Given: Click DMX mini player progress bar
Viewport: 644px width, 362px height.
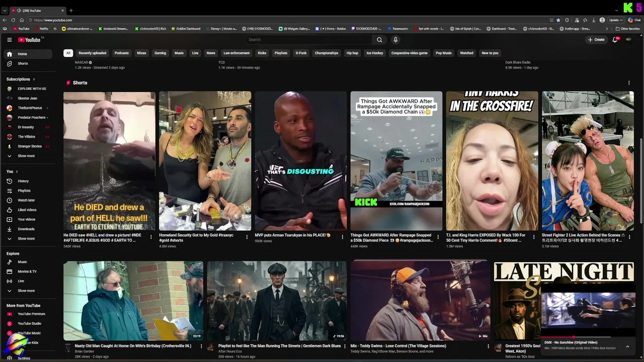Looking at the screenshot, I should (588, 337).
